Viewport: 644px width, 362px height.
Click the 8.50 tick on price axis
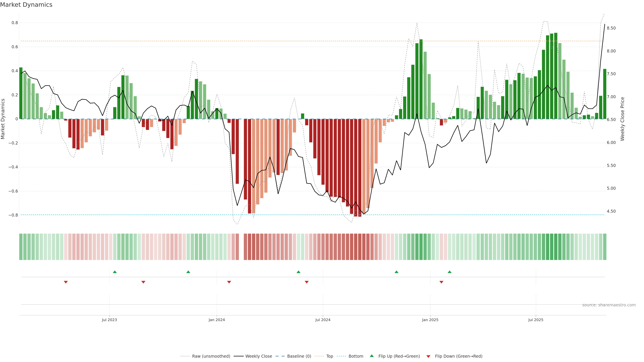[611, 28]
